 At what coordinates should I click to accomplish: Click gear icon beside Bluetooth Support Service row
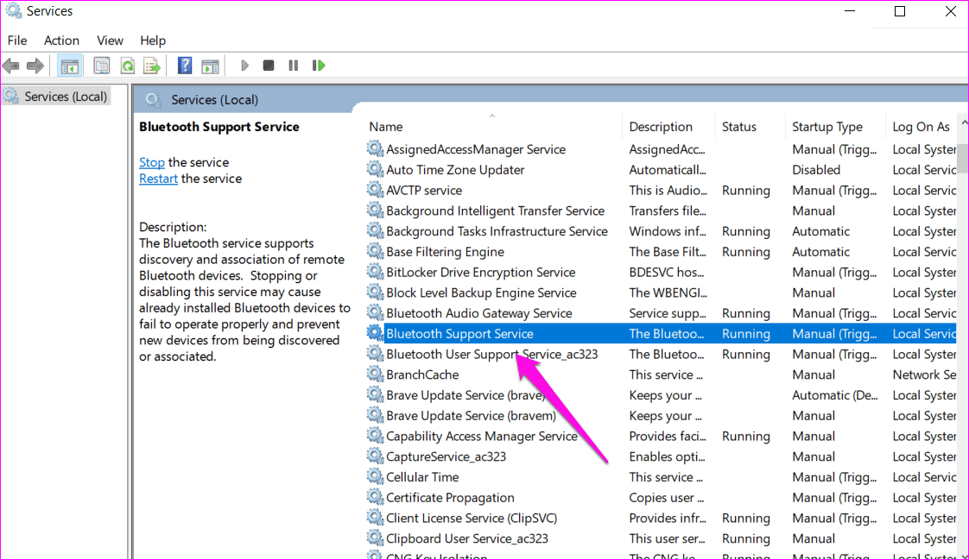(375, 333)
